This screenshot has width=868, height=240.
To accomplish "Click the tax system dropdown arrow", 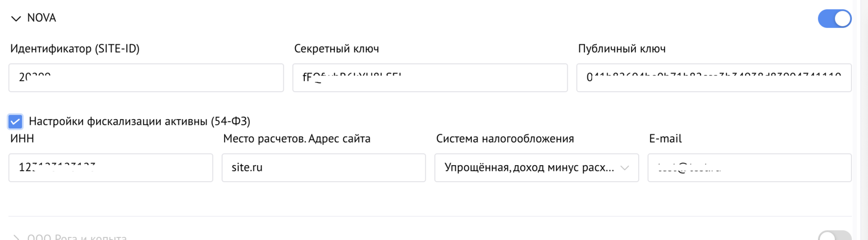I will [625, 168].
